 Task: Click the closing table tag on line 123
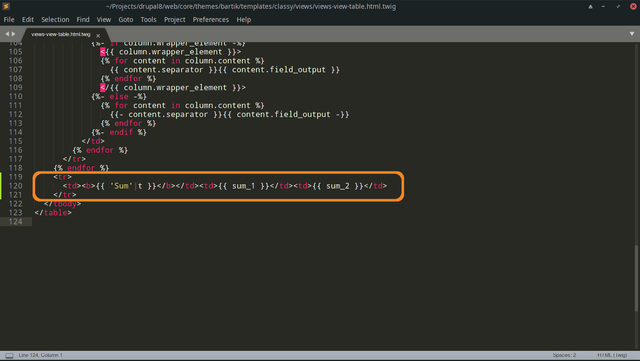53,213
